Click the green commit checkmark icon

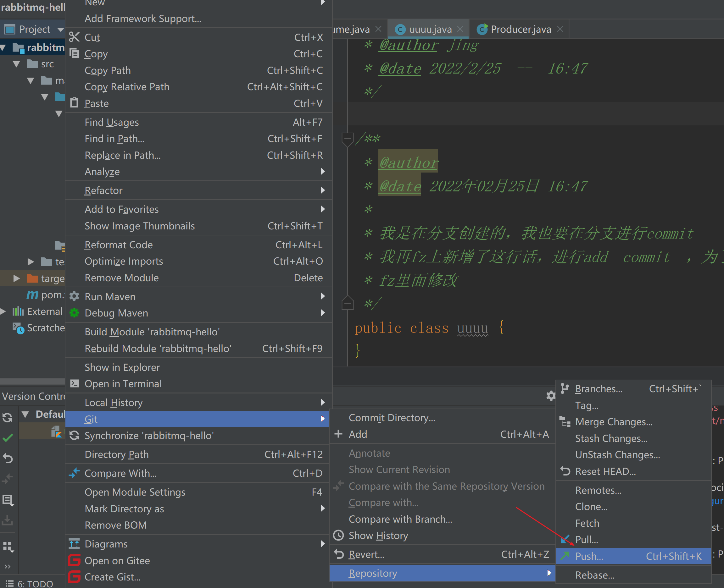[x=8, y=438]
